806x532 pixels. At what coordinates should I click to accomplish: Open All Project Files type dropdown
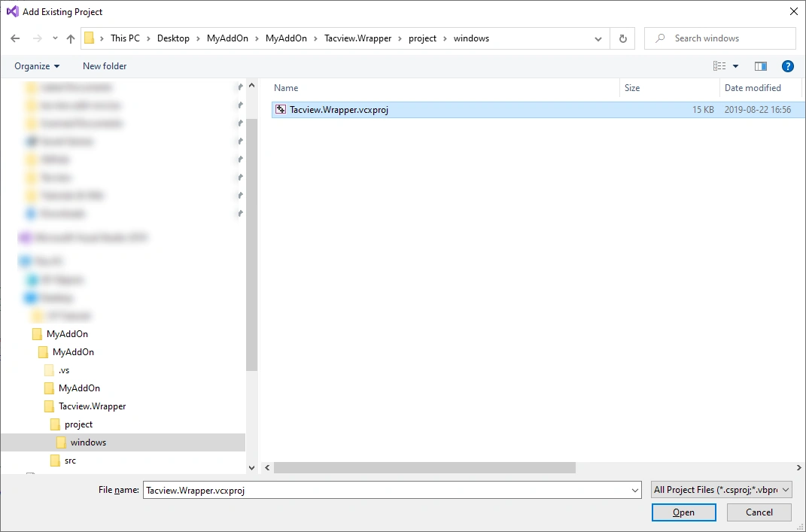tap(721, 491)
